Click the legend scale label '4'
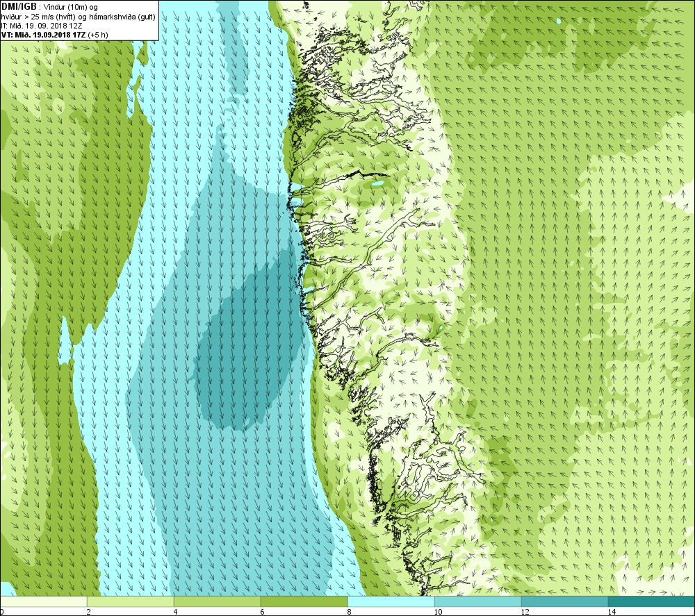This screenshot has width=695, height=616. click(x=176, y=612)
